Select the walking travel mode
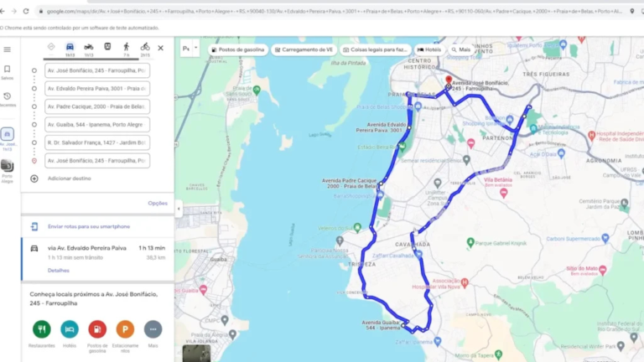Image resolution: width=644 pixels, height=362 pixels. (x=127, y=47)
